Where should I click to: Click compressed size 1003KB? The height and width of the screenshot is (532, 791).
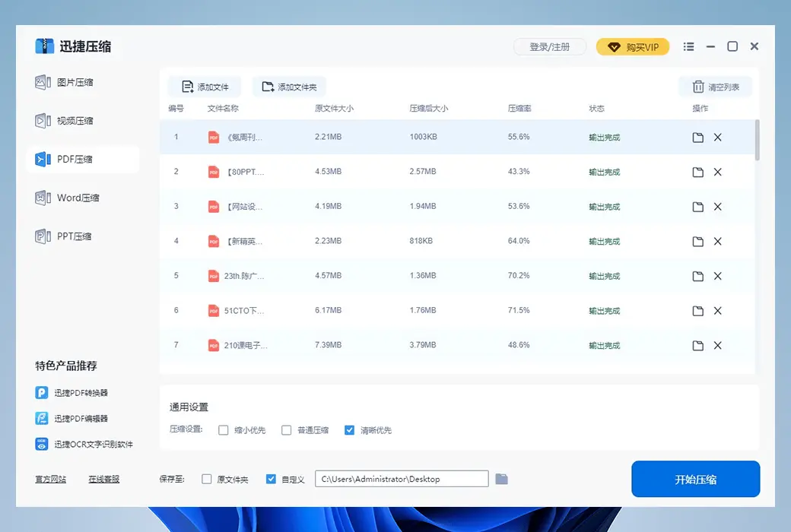[x=423, y=137]
